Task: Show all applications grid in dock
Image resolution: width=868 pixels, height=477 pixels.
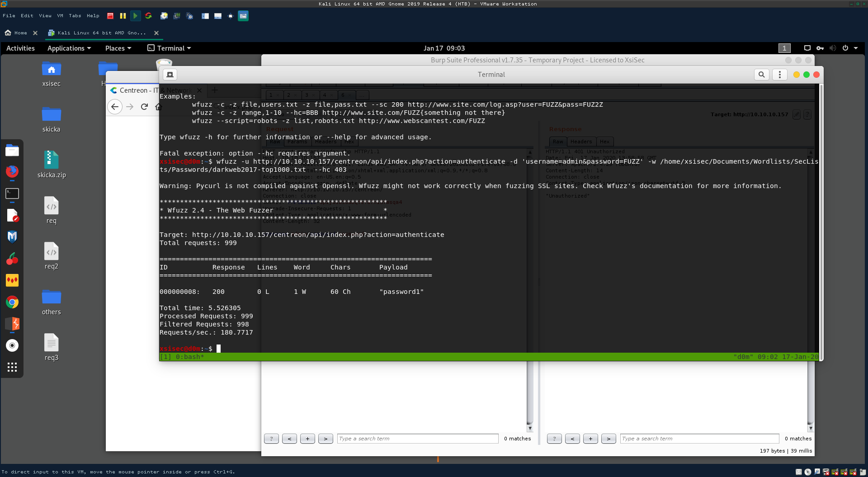Action: (12, 367)
